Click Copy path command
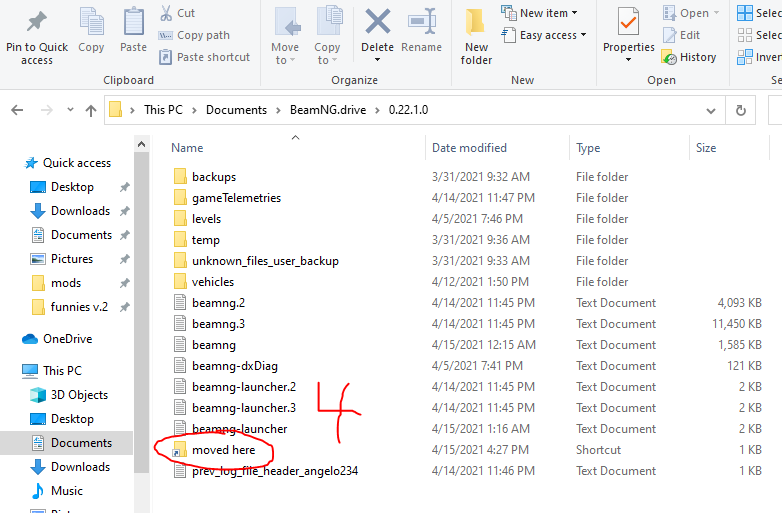This screenshot has height=513, width=782. coord(194,35)
